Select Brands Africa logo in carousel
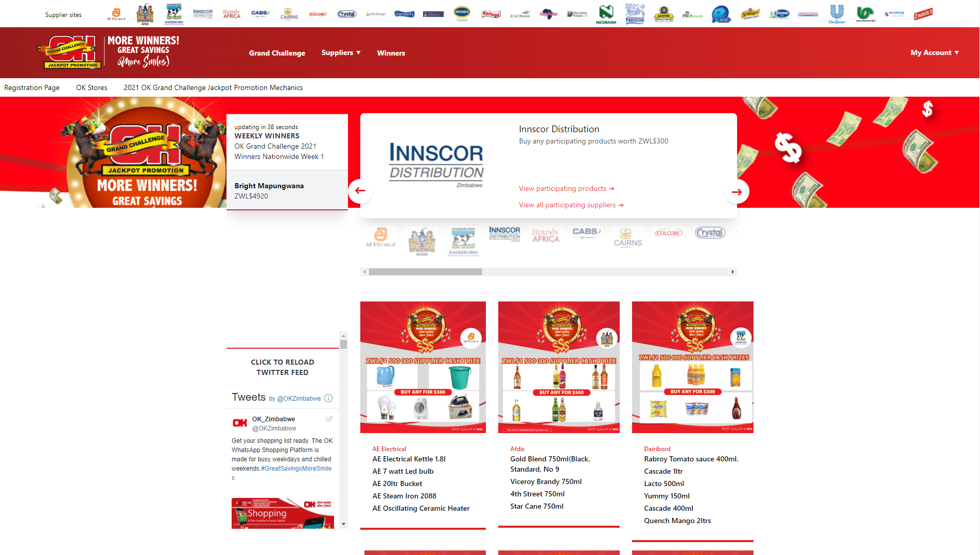The width and height of the screenshot is (980, 555). coord(545,236)
